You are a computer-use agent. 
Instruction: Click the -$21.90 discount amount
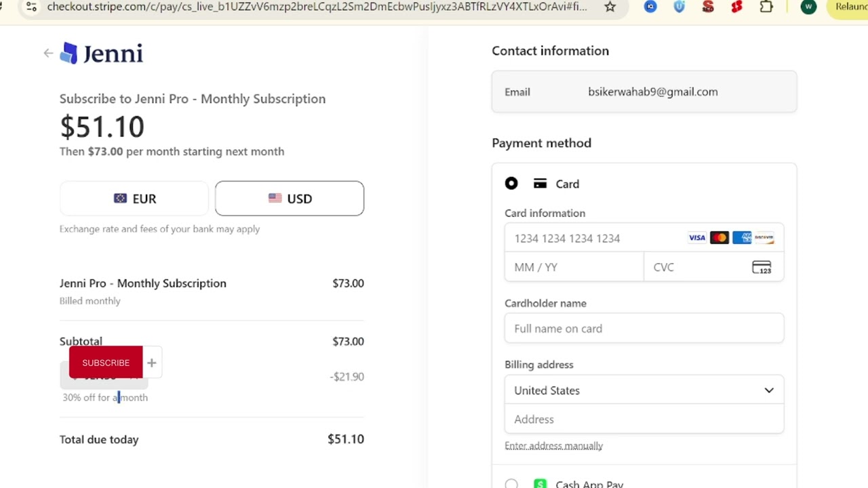pos(347,377)
